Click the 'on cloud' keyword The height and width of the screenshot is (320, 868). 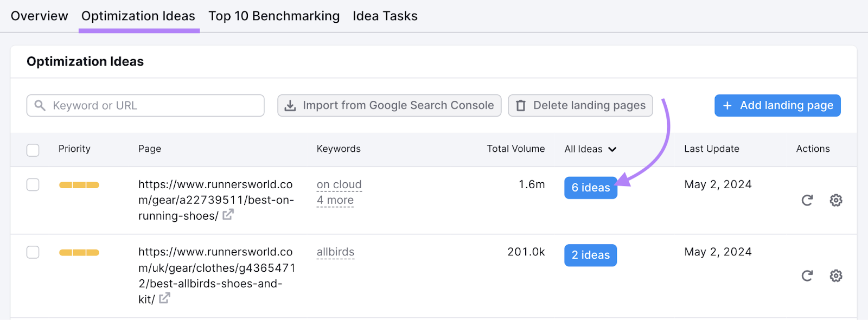339,184
